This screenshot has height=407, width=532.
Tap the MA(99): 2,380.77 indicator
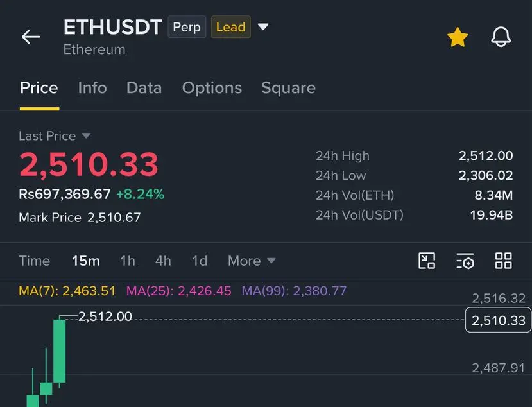pos(294,291)
